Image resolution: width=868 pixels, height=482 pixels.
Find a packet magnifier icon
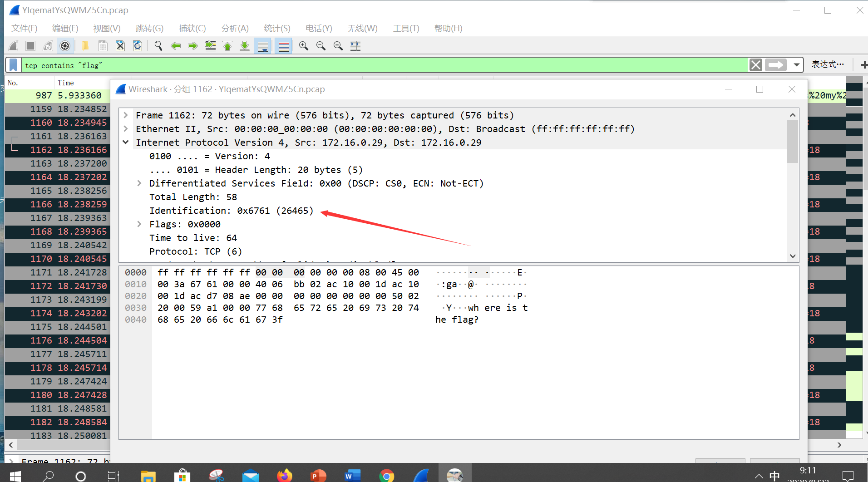pos(158,46)
